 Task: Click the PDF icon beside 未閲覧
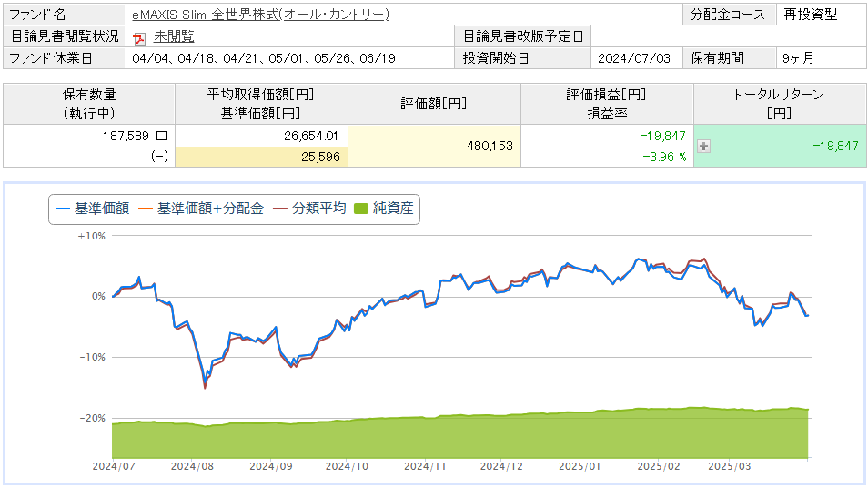tap(139, 38)
